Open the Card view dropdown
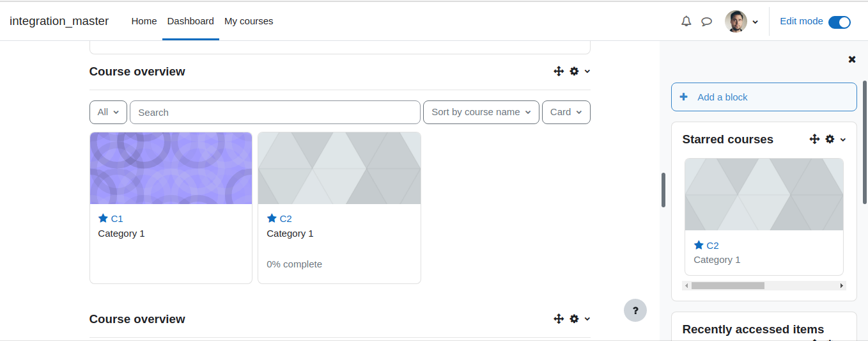868x341 pixels. [566, 112]
